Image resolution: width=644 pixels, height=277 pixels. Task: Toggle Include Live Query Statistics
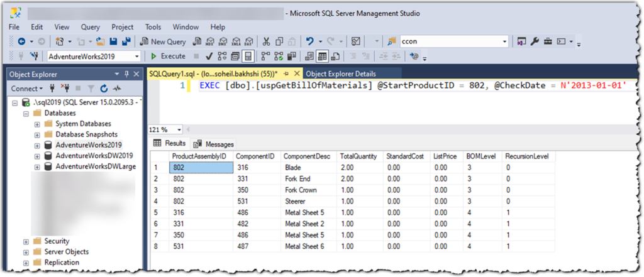pos(279,56)
